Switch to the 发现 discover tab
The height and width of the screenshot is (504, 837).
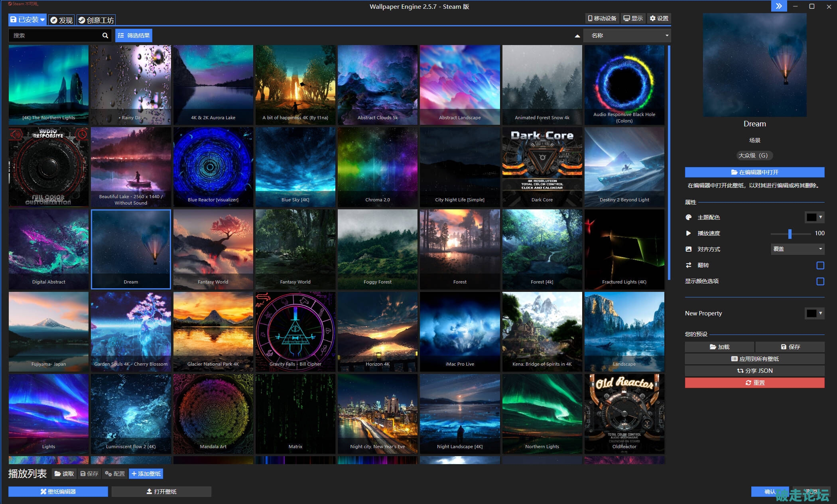62,20
